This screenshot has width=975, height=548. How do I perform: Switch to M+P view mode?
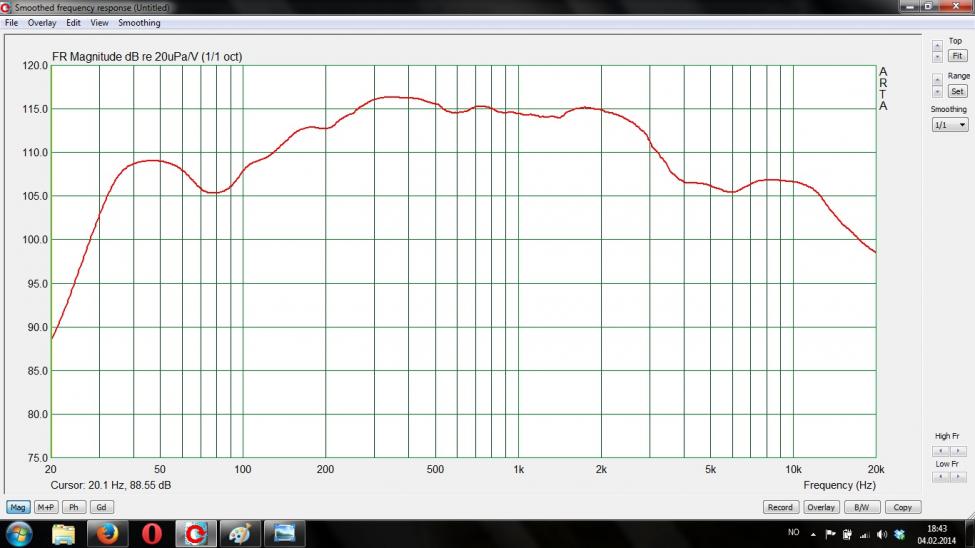tap(45, 508)
